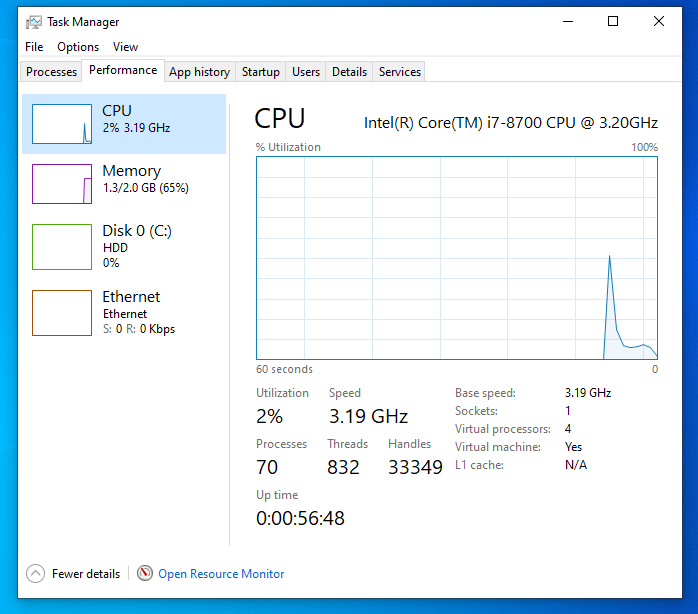Click the Fewer details button label
Viewport: 698px width, 614px height.
[x=86, y=574]
